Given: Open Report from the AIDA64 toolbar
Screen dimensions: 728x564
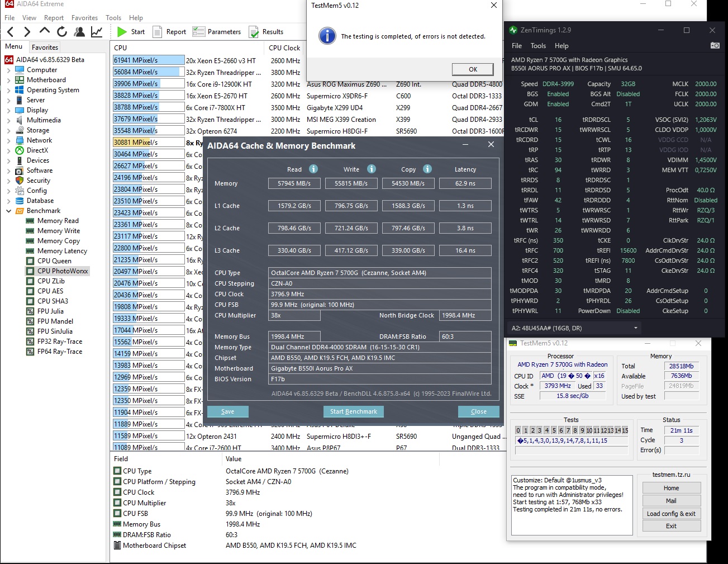Looking at the screenshot, I should pos(169,32).
